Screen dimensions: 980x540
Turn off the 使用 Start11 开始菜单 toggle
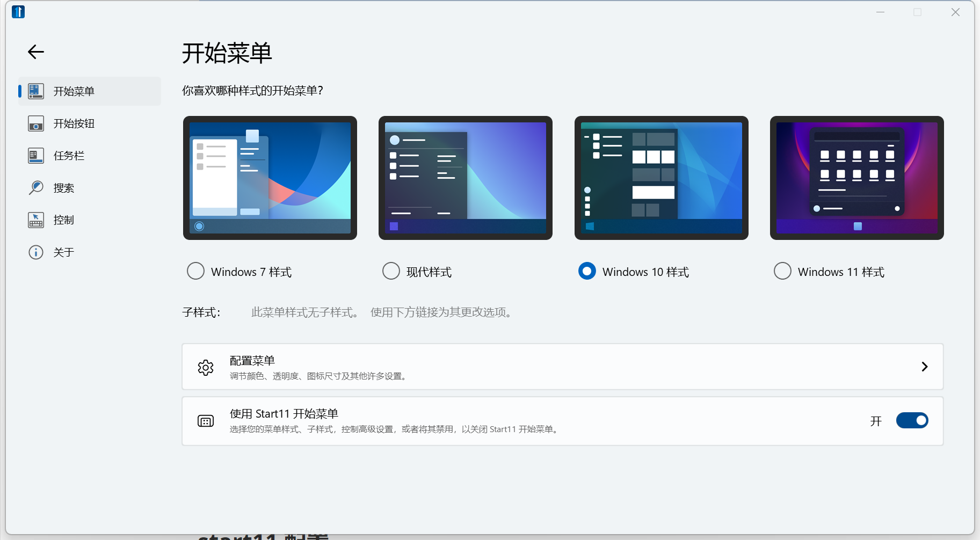tap(912, 420)
